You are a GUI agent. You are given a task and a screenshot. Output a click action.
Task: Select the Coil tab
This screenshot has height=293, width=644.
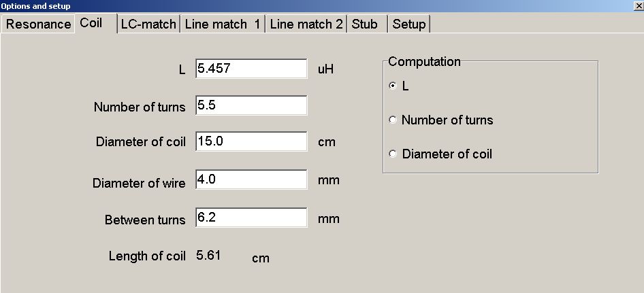[91, 23]
